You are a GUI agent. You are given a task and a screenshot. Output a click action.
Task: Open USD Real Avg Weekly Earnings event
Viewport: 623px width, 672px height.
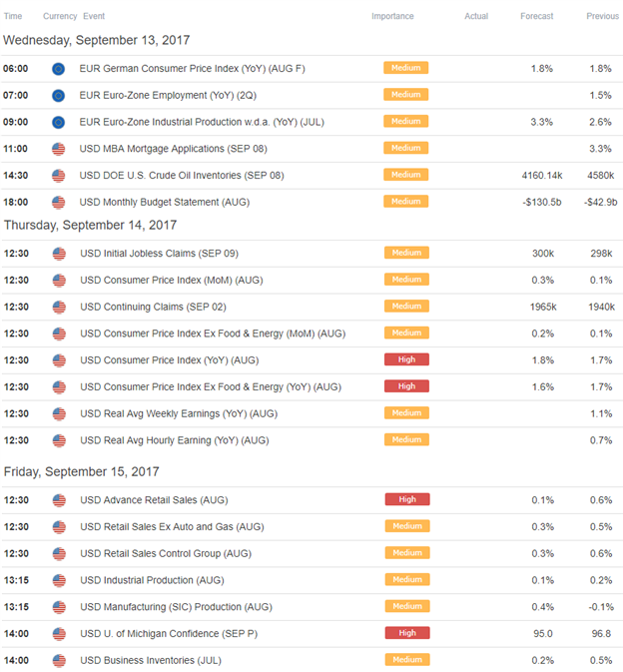pos(179,413)
